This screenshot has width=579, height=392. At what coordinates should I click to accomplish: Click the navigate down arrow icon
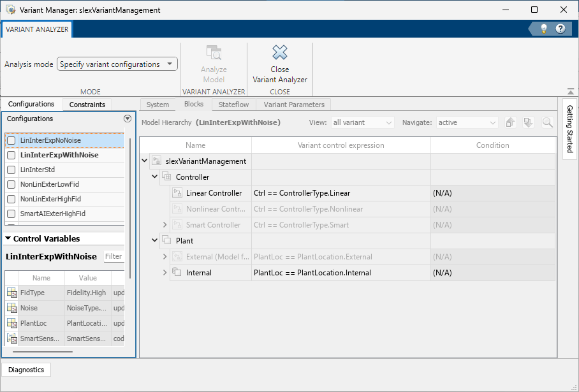pos(529,122)
